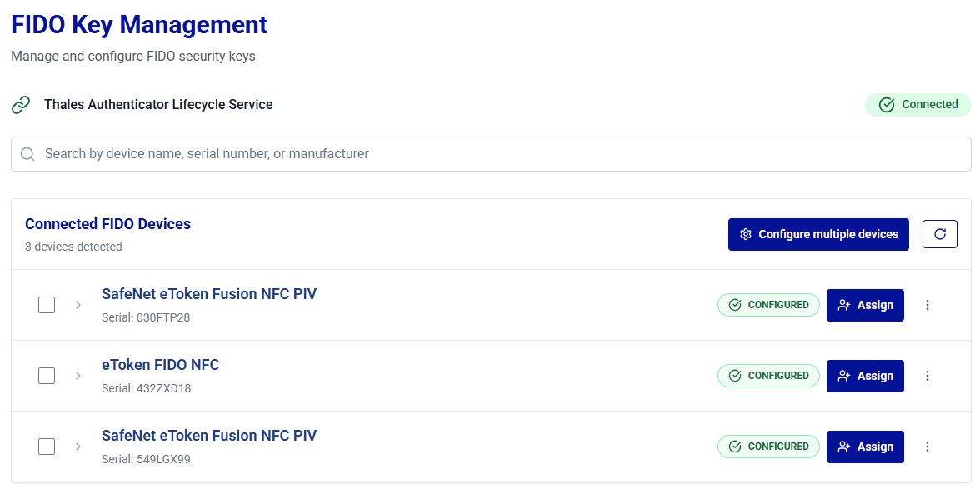Click the Connected status badge
Image resolution: width=980 pixels, height=494 pixels.
[x=917, y=104]
